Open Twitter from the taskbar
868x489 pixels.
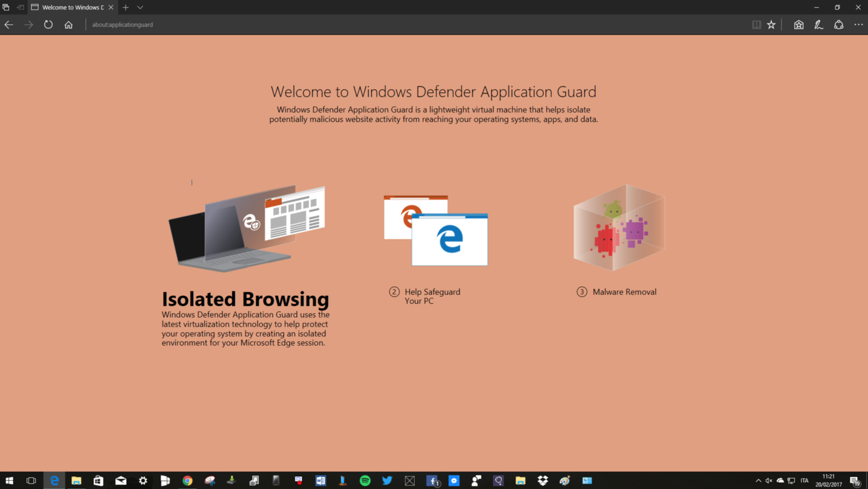tap(388, 481)
